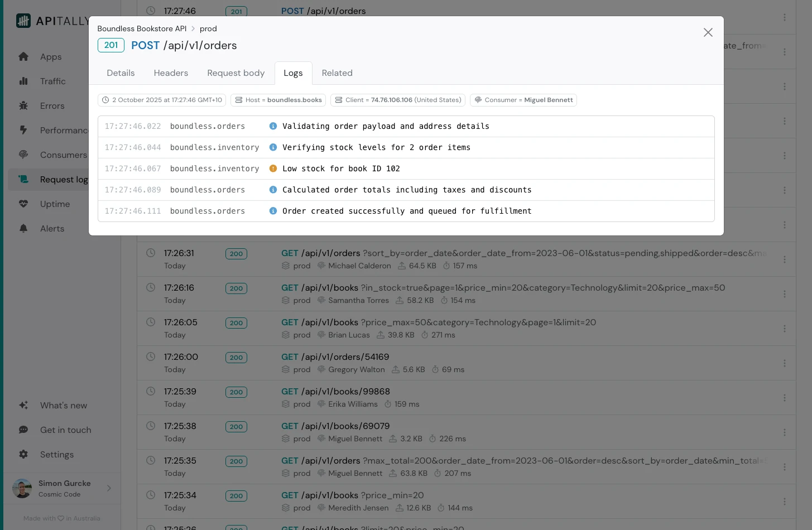Open options menu for GET /api/v1/orders/54169 row

point(784,363)
